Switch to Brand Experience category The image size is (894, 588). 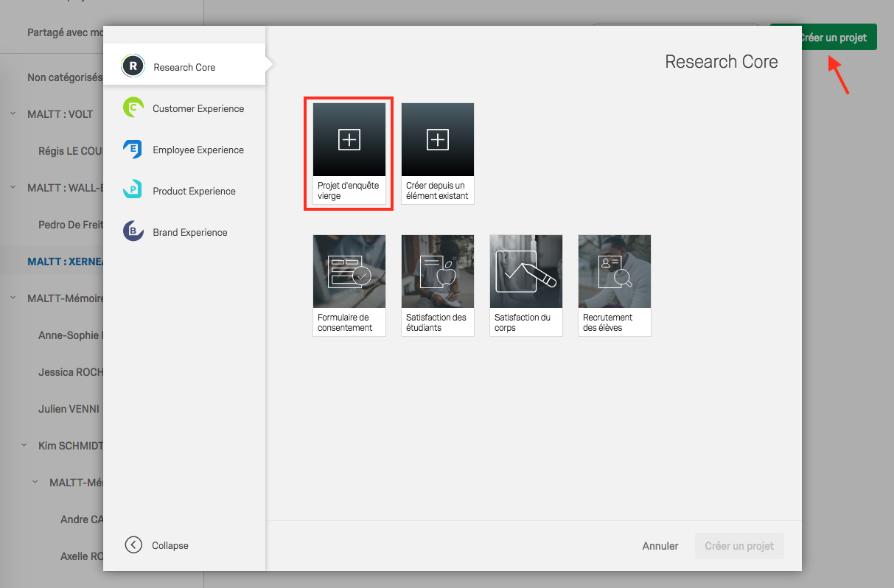(184, 232)
